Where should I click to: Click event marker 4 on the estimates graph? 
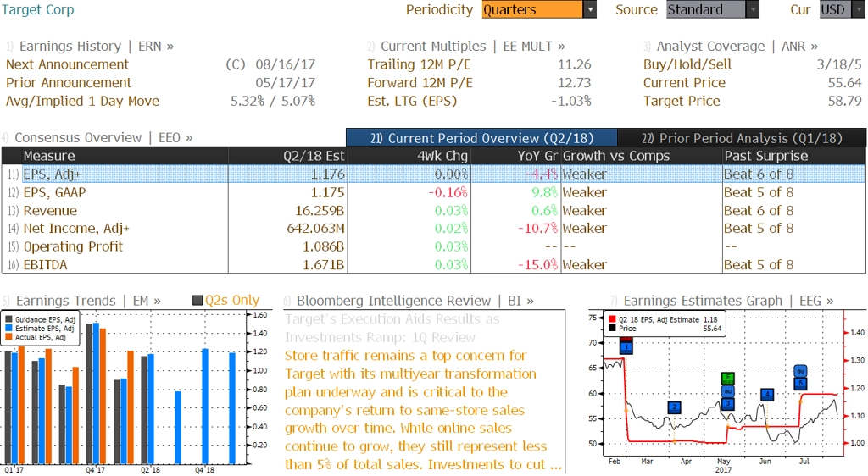pyautogui.click(x=766, y=394)
